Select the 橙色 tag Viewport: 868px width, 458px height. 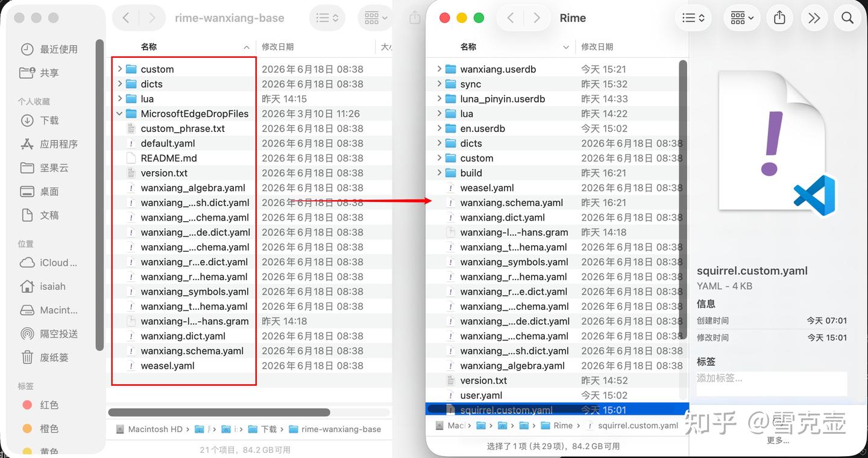(40, 428)
